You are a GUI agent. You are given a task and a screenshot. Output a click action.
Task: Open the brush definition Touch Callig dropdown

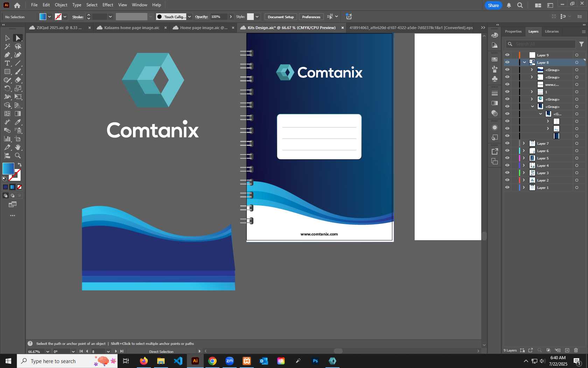pos(189,17)
